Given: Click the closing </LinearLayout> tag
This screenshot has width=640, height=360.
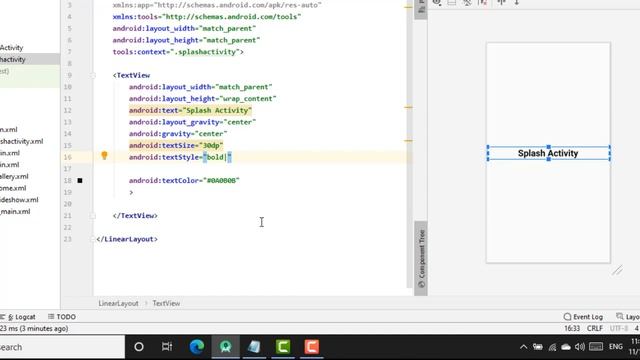Looking at the screenshot, I should 127,239.
